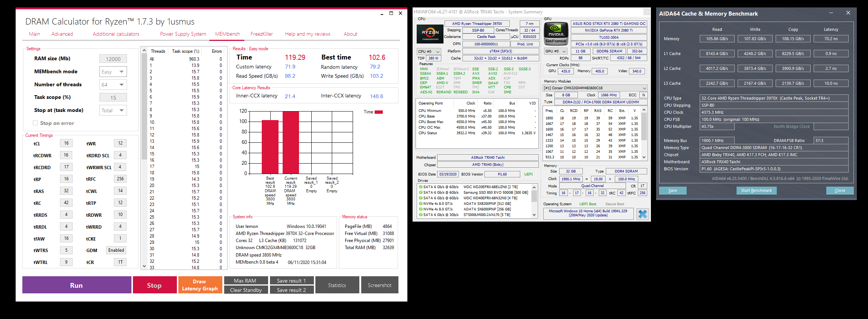Click green status icon for ADATA SX6000PNP drive
This screenshot has height=319, width=868.
click(420, 209)
